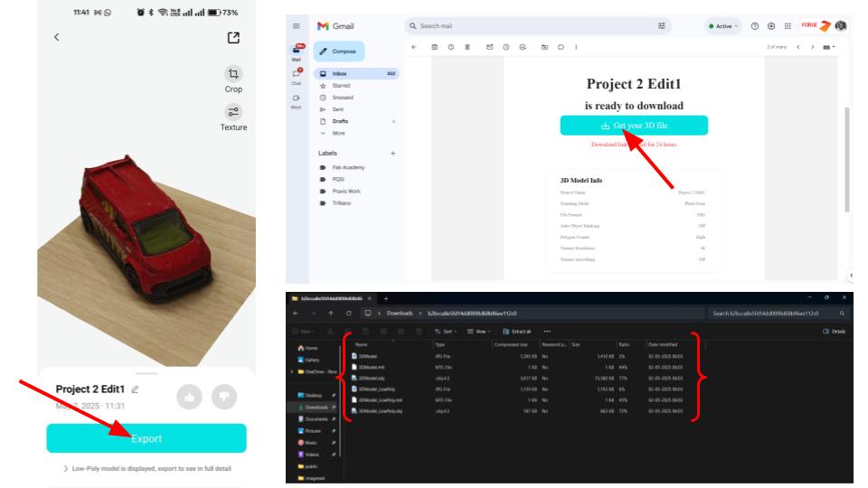Open Downloads in File Explorer sidebar

tap(316, 408)
